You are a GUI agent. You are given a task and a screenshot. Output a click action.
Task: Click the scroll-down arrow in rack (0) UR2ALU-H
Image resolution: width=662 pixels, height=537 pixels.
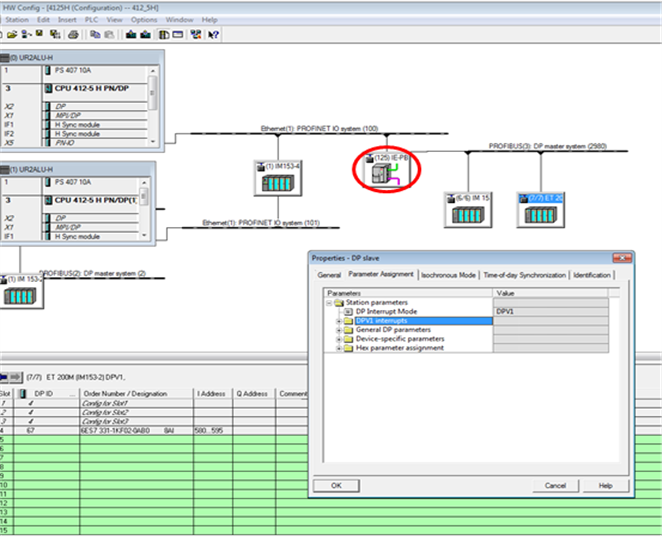153,141
